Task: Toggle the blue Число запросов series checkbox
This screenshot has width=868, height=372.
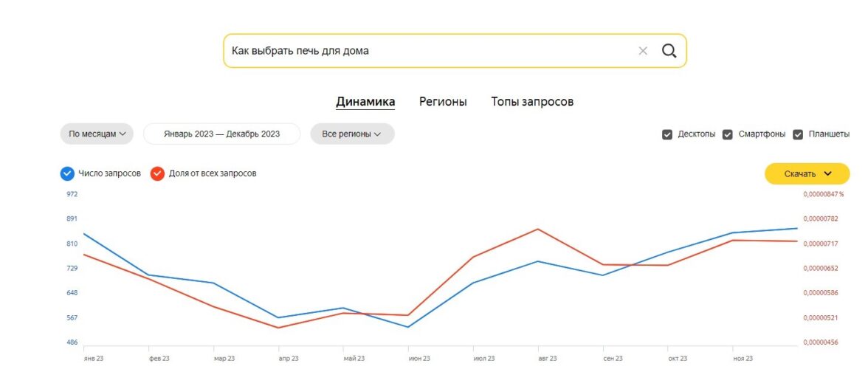Action: point(68,173)
